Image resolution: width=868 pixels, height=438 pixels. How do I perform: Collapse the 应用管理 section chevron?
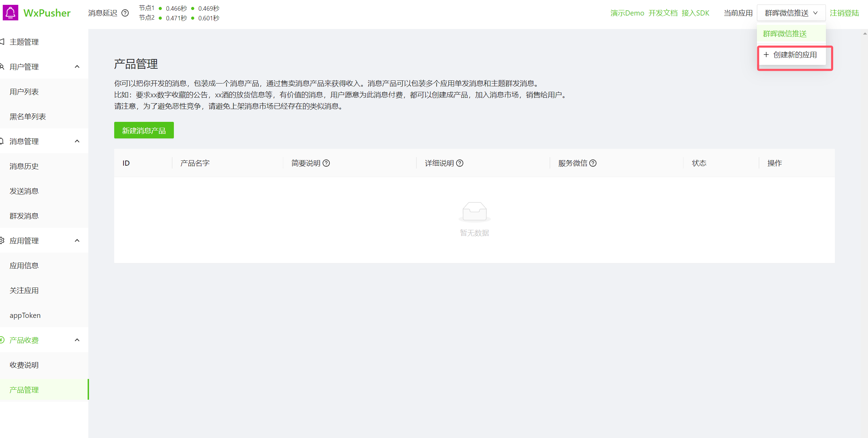tap(77, 241)
